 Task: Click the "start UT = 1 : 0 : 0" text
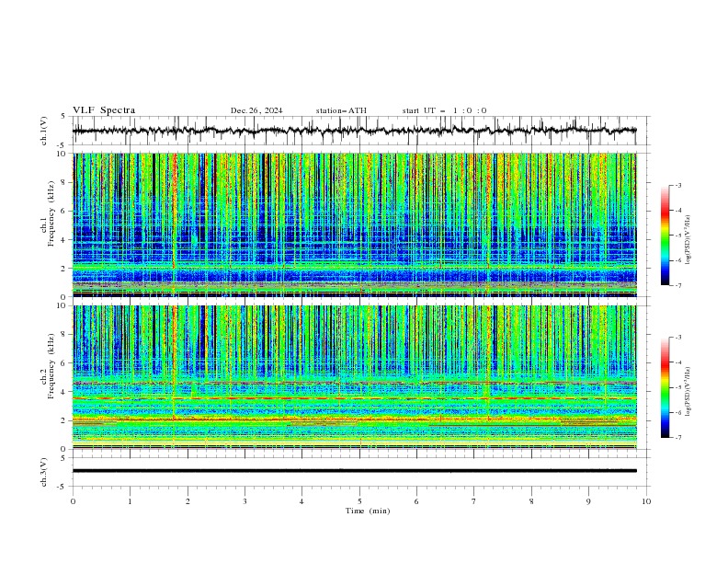(x=444, y=110)
